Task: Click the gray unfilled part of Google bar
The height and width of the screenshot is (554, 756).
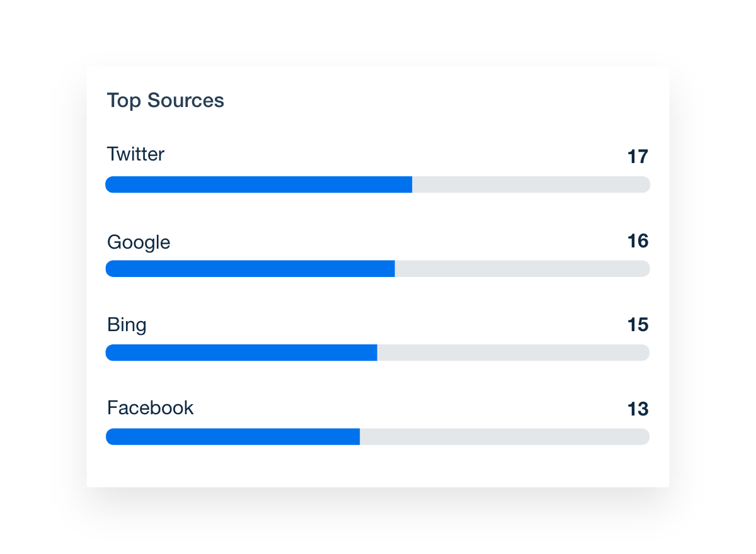Action: 522,269
